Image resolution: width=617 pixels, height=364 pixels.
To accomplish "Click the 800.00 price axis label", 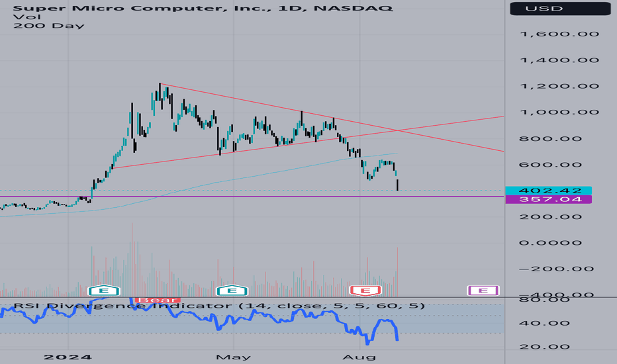I will tap(550, 138).
